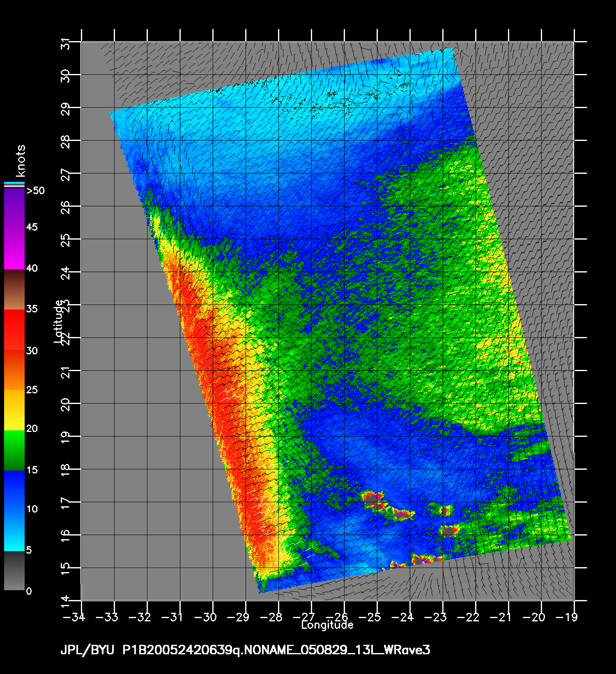Click the longitude tick label '−33'
The height and width of the screenshot is (674, 616).
point(107,617)
